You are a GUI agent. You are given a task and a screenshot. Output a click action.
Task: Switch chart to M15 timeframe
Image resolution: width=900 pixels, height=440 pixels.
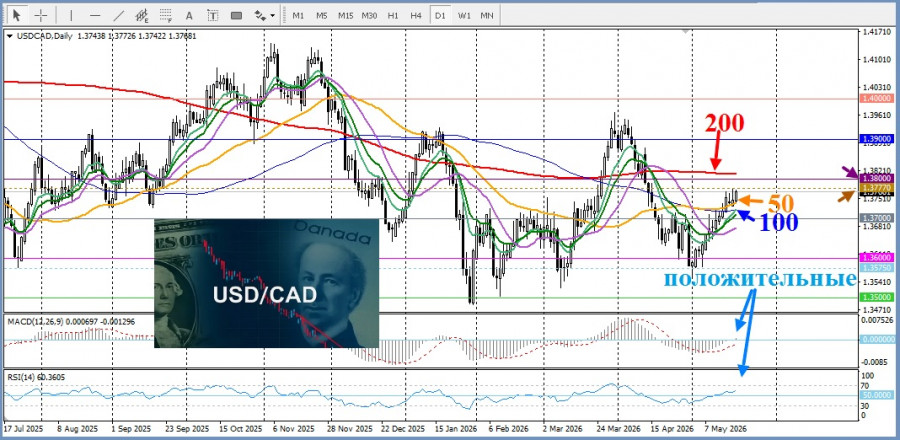click(x=345, y=15)
